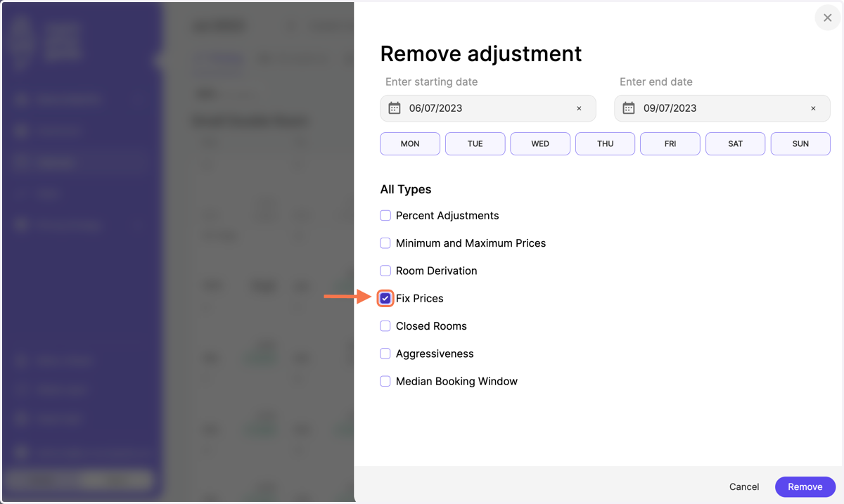The width and height of the screenshot is (844, 504).
Task: Click the All Types heading
Action: click(x=406, y=189)
